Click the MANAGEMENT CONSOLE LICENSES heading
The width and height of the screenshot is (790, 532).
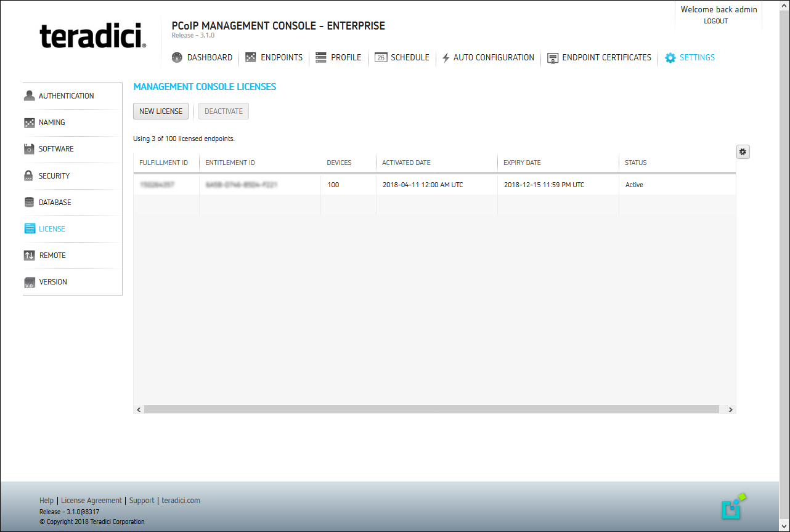(205, 87)
